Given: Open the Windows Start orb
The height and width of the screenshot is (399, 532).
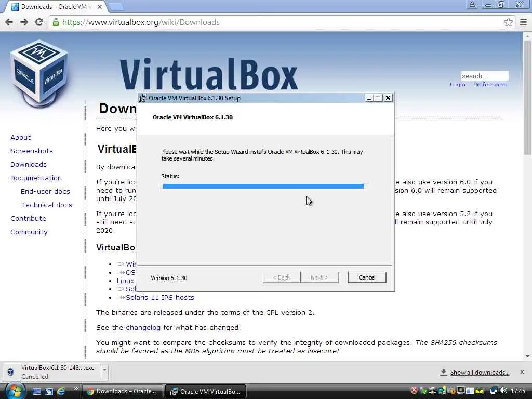Looking at the screenshot, I should click(14, 391).
